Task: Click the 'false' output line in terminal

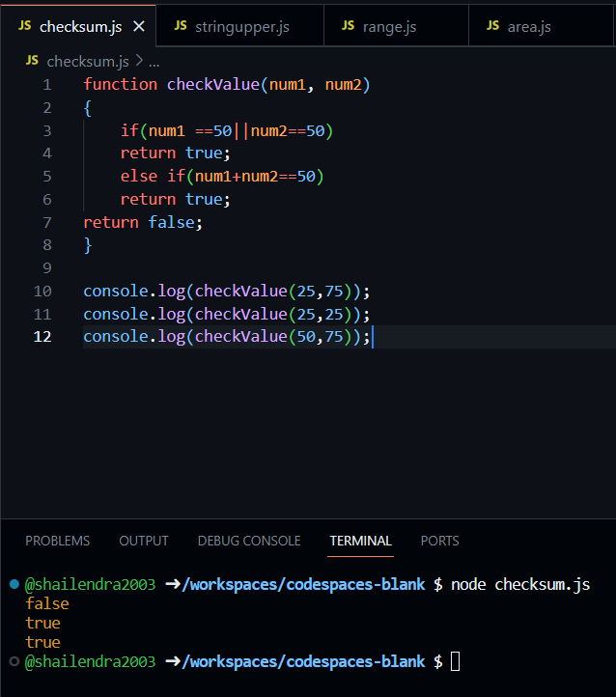Action: click(47, 603)
